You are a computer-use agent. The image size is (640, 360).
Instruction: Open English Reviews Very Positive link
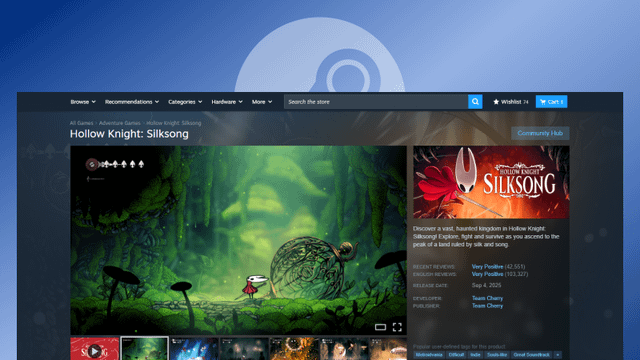487,274
